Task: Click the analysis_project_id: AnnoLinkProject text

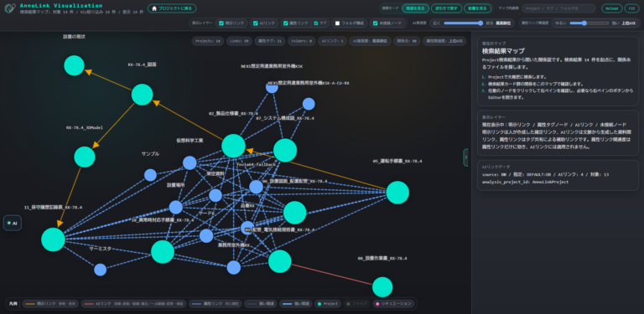Action: pyautogui.click(x=525, y=182)
